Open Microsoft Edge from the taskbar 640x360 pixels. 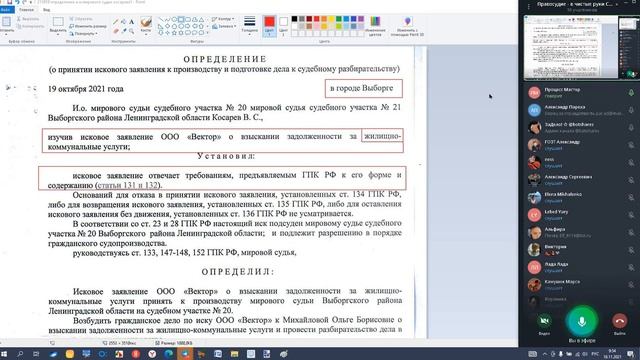pos(169,354)
